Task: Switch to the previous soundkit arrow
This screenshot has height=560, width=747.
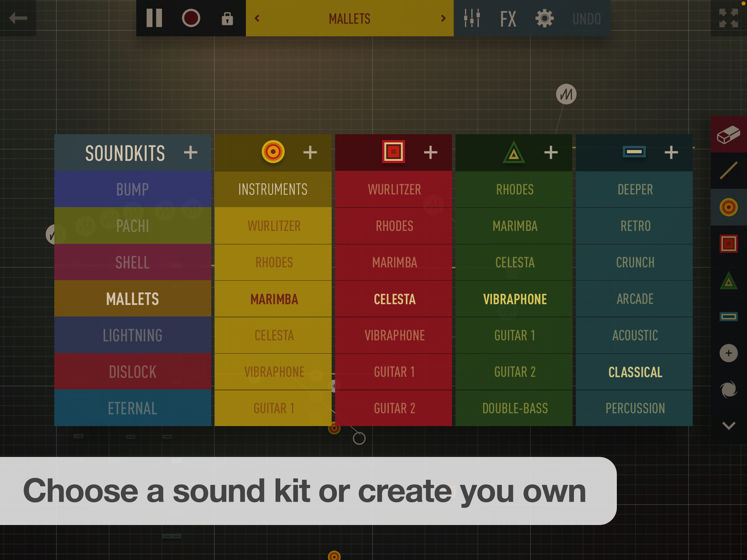Action: coord(257,18)
